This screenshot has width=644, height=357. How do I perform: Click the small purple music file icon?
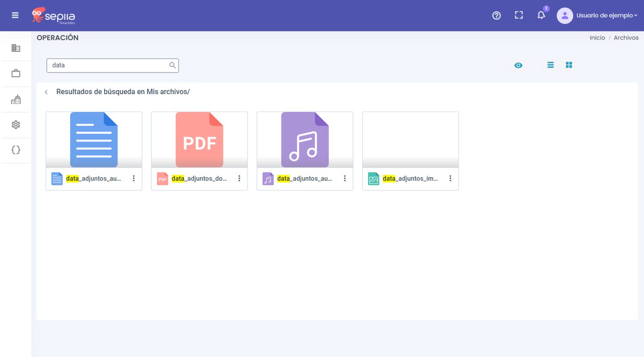coord(268,179)
